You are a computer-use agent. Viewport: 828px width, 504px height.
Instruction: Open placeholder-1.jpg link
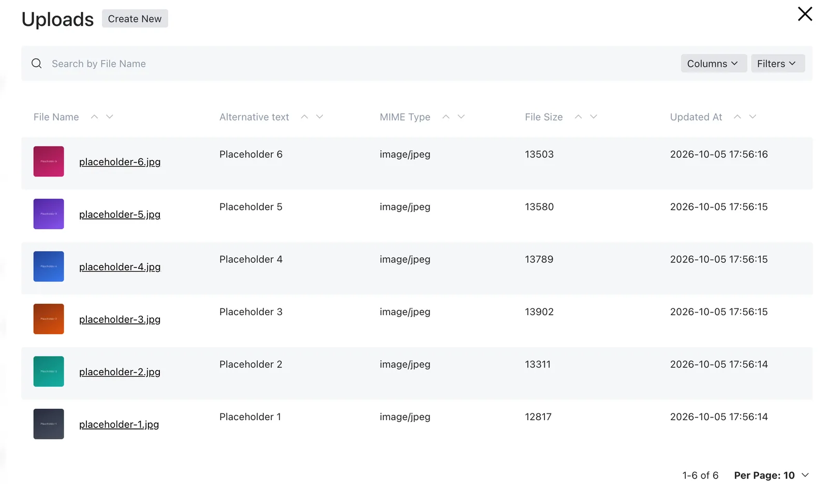119,424
